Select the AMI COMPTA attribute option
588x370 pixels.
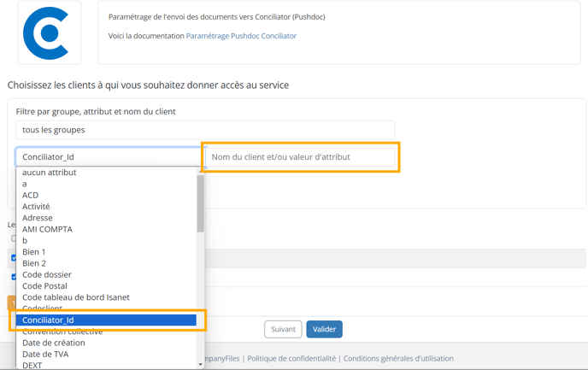pos(106,229)
